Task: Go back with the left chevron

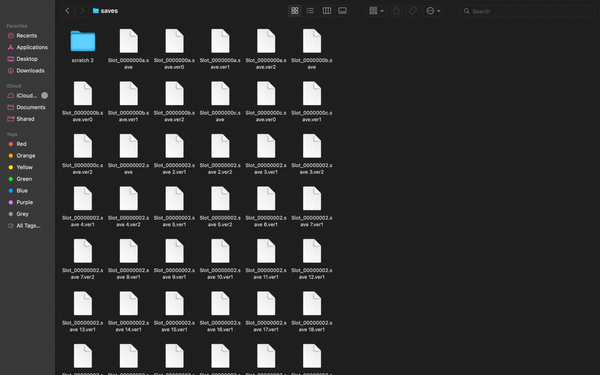Action: tap(68, 11)
